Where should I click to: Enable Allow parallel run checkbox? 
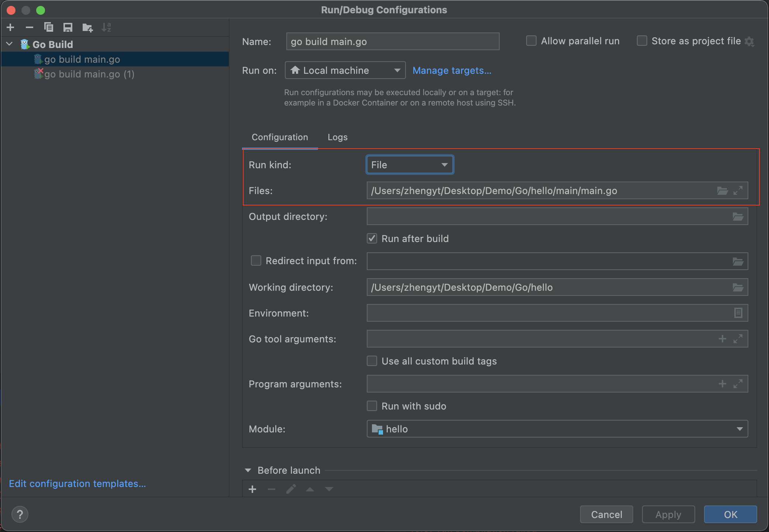point(531,41)
